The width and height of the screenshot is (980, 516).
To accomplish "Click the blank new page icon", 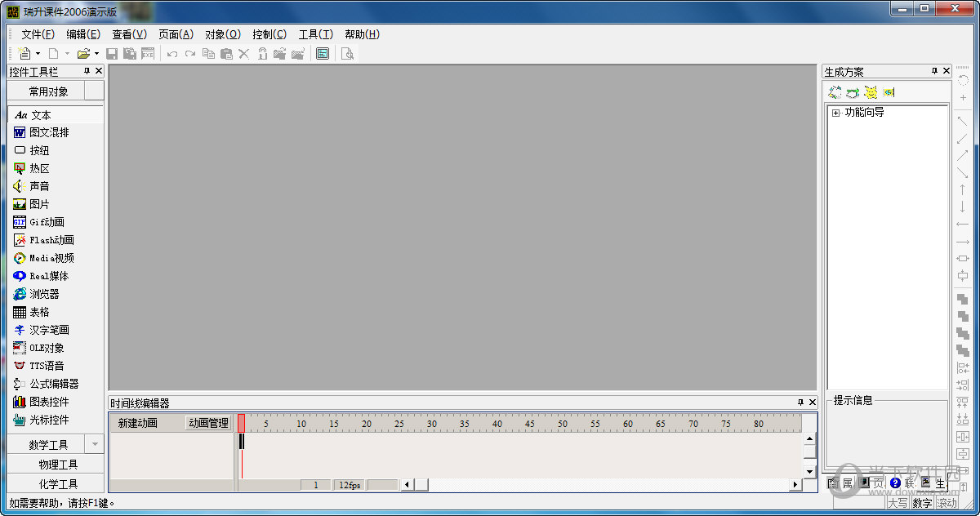I will (x=53, y=54).
